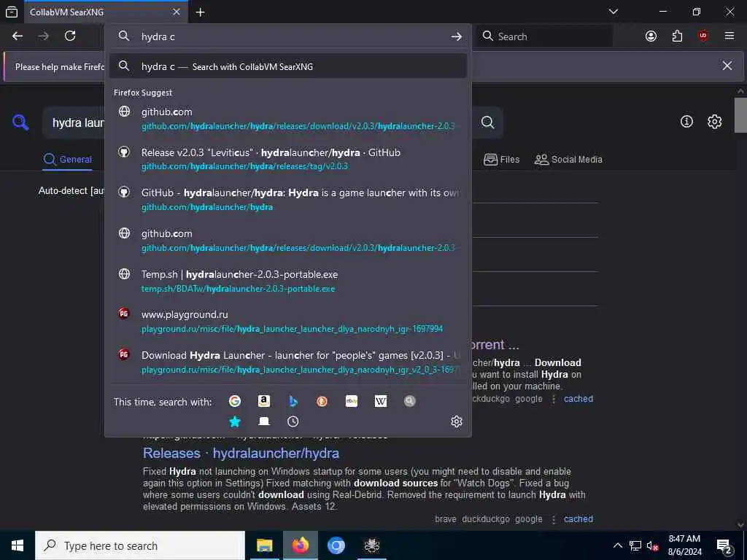The width and height of the screenshot is (747, 560).
Task: Switch to the Files search category
Action: click(501, 160)
